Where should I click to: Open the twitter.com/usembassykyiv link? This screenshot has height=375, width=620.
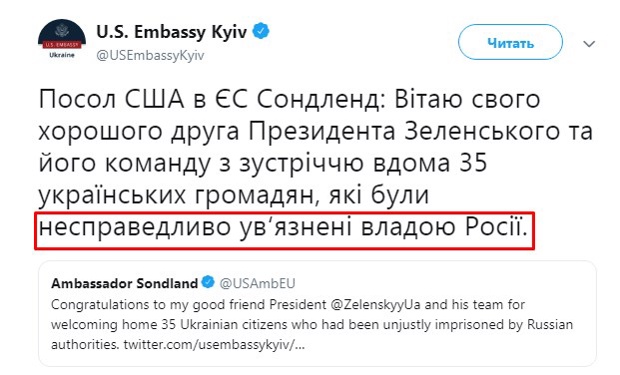pos(214,345)
